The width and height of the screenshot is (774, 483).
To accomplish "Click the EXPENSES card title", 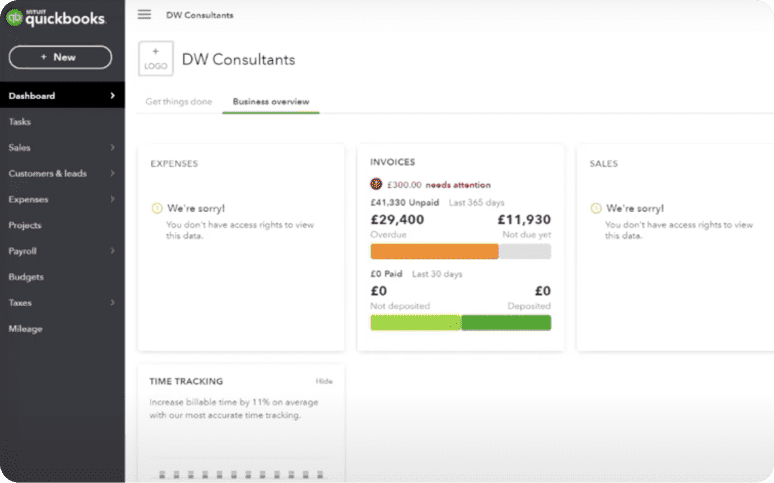I will (x=174, y=163).
